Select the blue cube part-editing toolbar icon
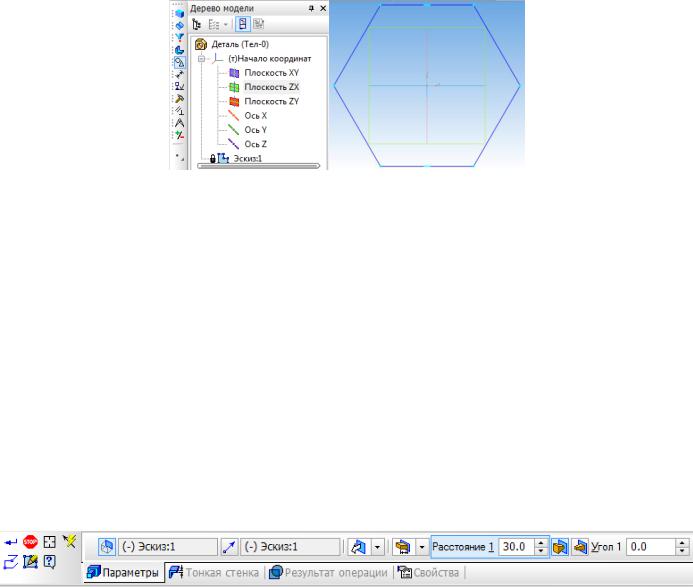Viewport: 693px width, 587px height. pos(179,14)
